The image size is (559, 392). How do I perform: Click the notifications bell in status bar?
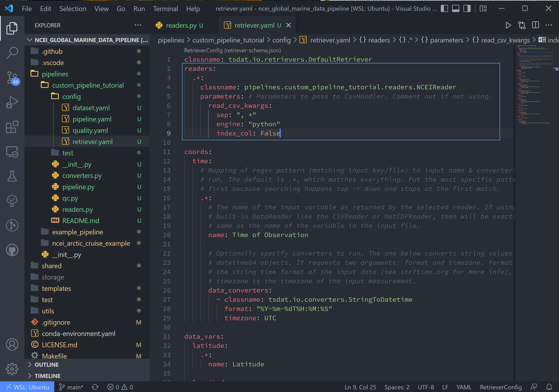pyautogui.click(x=549, y=387)
